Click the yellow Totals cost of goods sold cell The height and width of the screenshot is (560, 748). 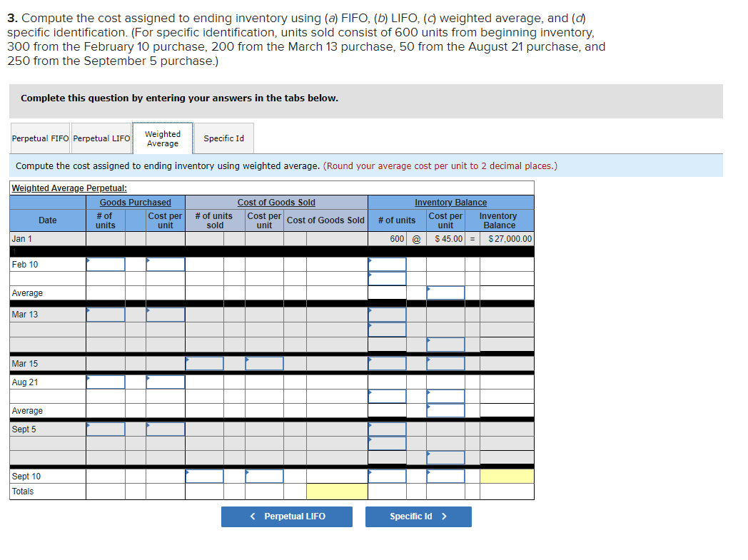[336, 491]
